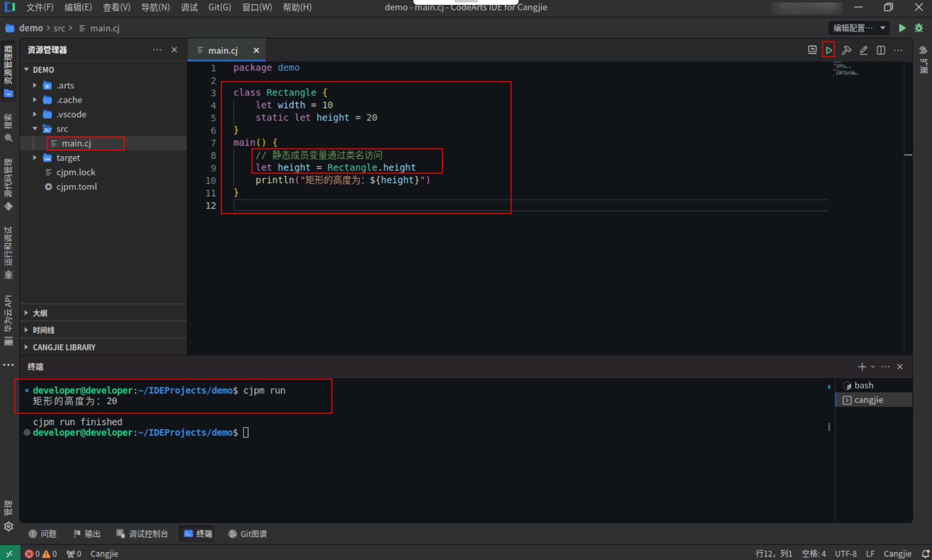
Task: Add a new terminal with plus icon
Action: tap(862, 367)
